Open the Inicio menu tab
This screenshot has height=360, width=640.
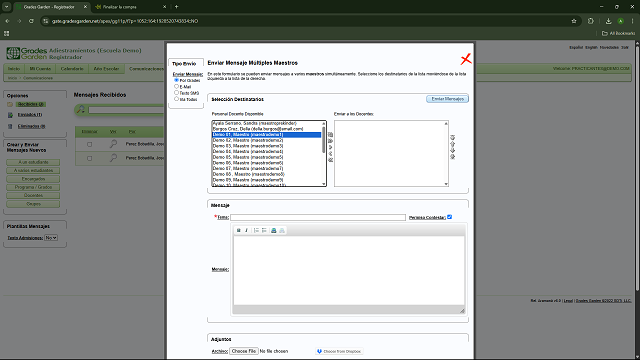pyautogui.click(x=14, y=69)
